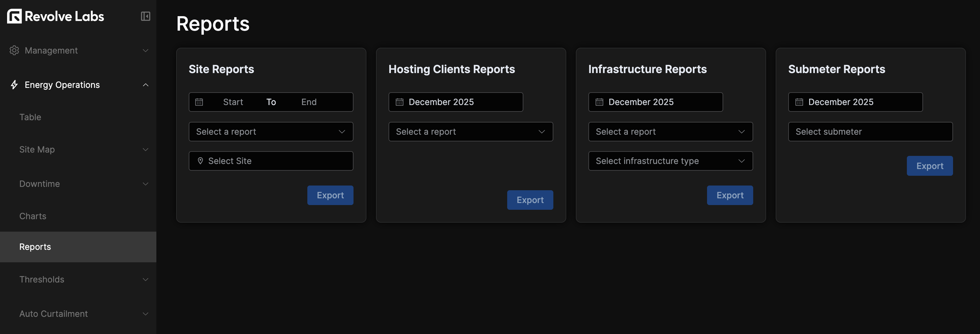Click the map pin icon in Select Site field

pyautogui.click(x=201, y=161)
